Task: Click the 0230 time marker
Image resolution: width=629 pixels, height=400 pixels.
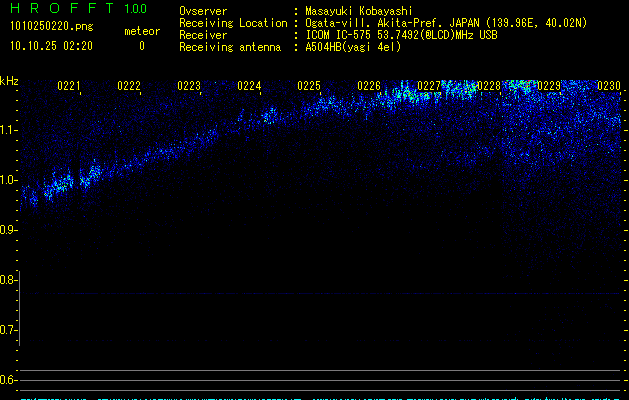Action: (x=609, y=86)
